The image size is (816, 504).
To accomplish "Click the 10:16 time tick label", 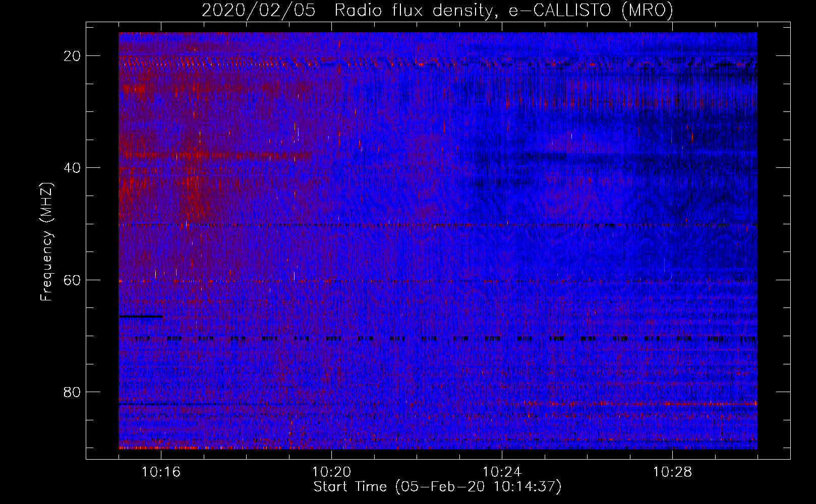I will [161, 472].
